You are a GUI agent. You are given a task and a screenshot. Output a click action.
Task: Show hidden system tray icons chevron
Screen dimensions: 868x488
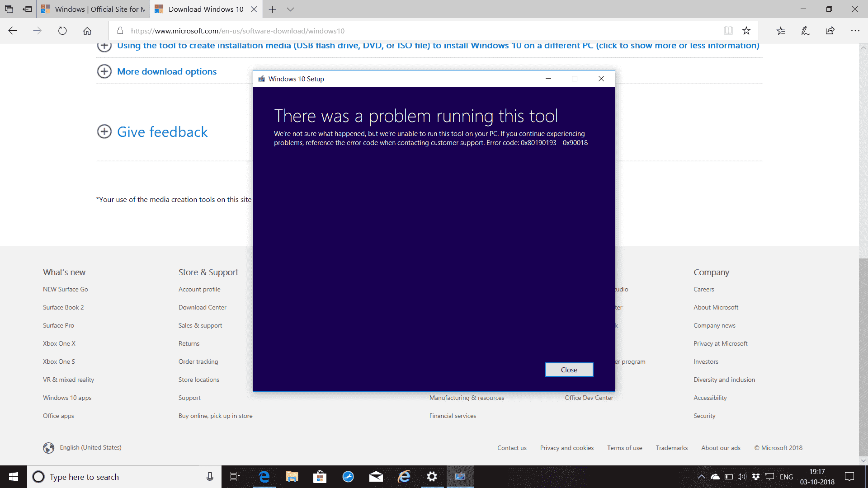coord(701,477)
